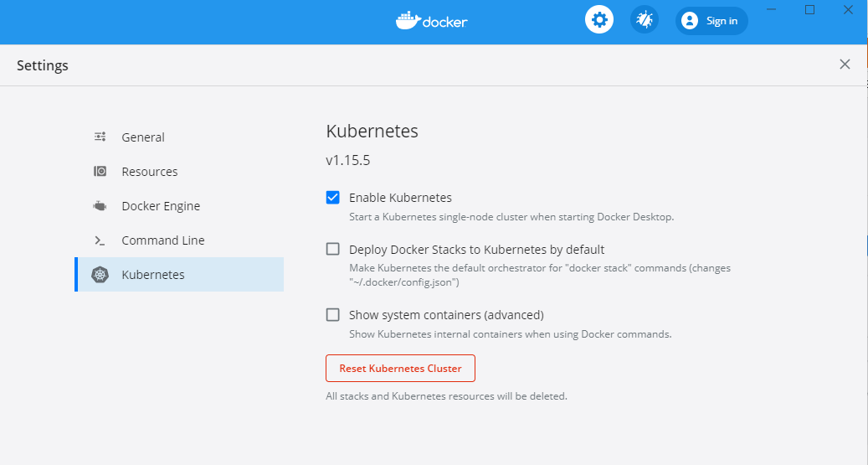
Task: Open the Command Line settings section
Action: 163,240
